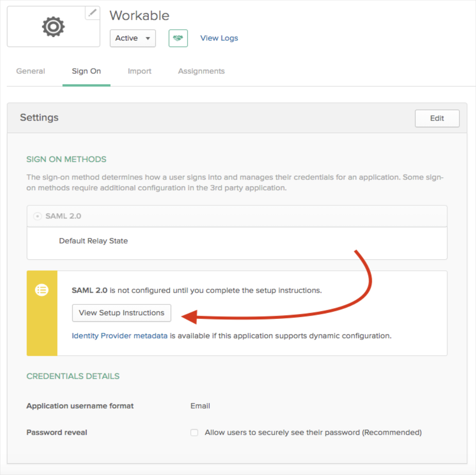476x475 pixels.
Task: Click the SIGN ON METHODS heading
Action: [66, 159]
